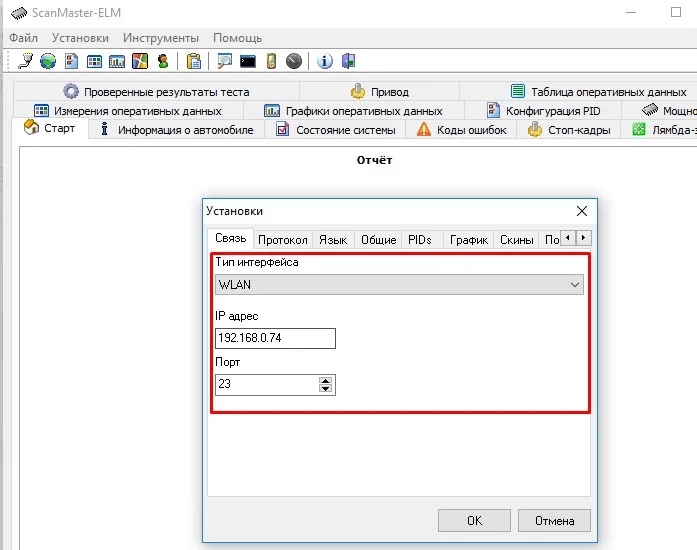Click the bar chart toolbar icon

point(117,61)
